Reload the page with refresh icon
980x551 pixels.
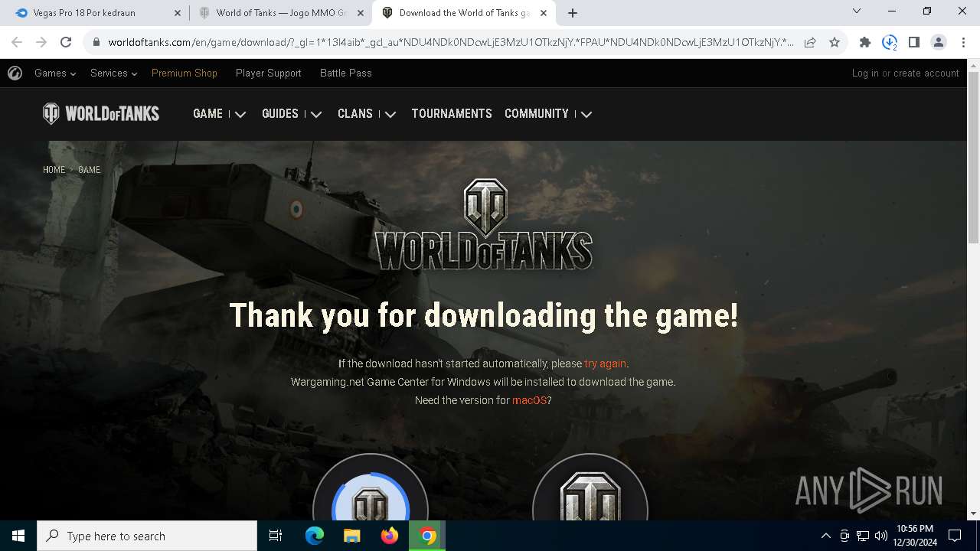pos(66,42)
